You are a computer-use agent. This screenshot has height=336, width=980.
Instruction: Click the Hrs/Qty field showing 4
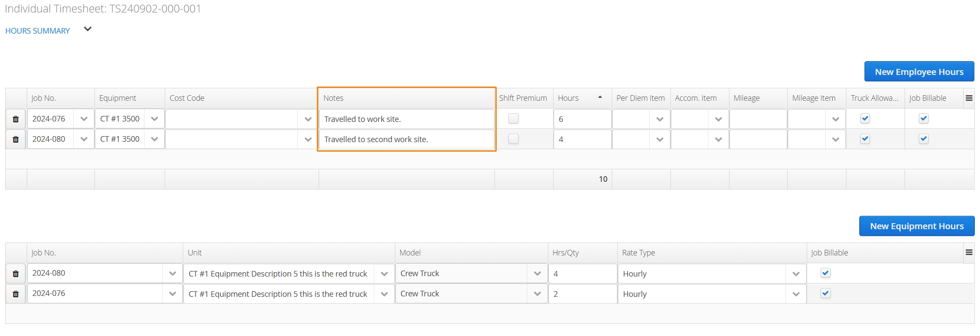tap(582, 274)
